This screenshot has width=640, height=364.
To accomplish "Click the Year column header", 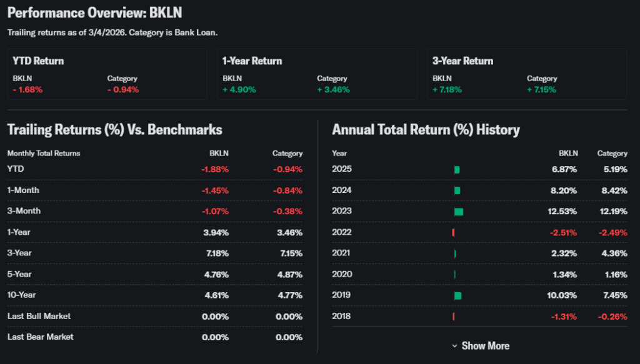I will click(339, 153).
